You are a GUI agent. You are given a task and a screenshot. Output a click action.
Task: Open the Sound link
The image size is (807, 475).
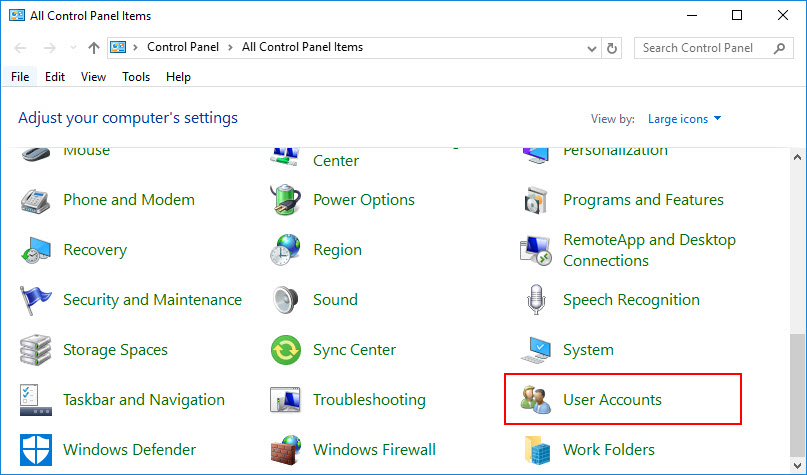(x=336, y=300)
